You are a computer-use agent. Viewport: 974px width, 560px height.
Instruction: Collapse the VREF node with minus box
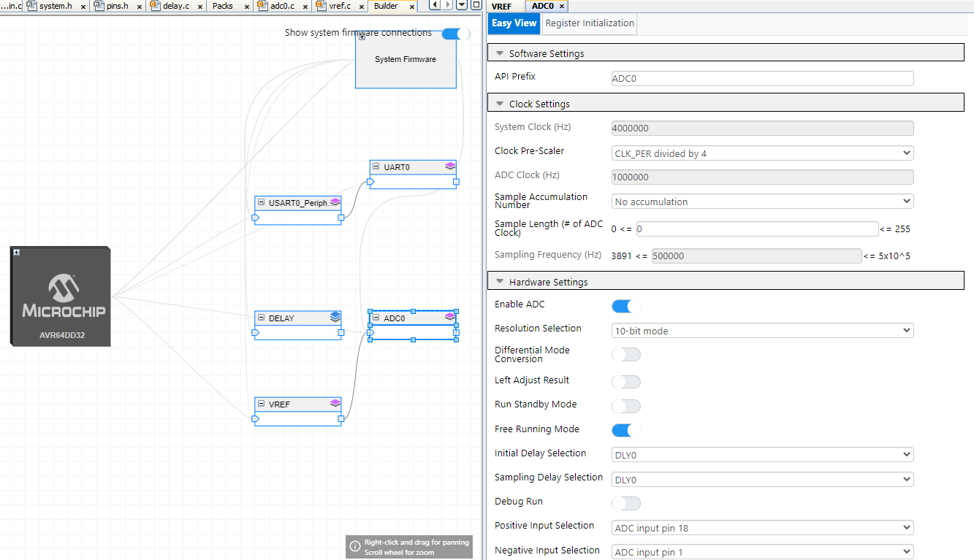pyautogui.click(x=261, y=404)
